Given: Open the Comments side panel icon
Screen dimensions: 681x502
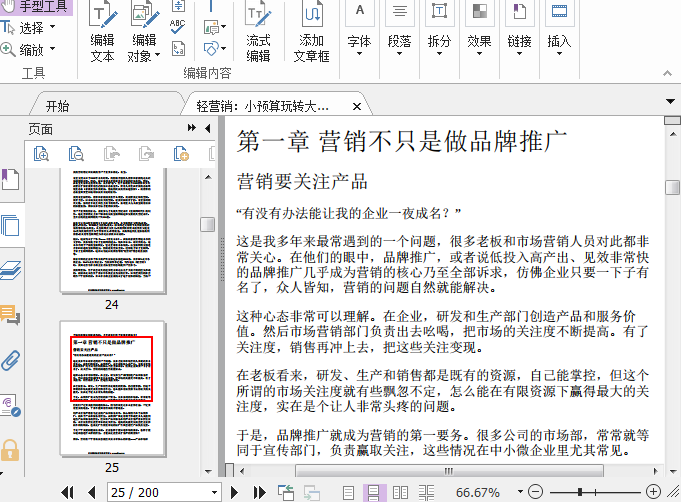Looking at the screenshot, I should [x=10, y=316].
